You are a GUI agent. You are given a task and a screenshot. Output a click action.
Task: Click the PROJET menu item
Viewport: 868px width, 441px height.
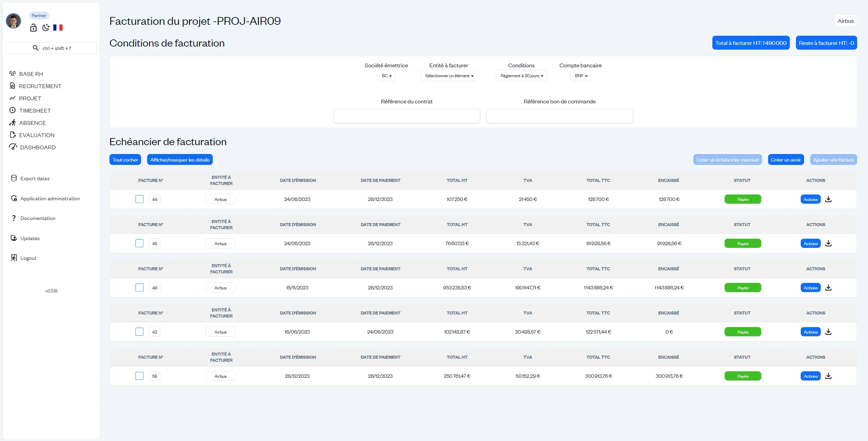30,98
